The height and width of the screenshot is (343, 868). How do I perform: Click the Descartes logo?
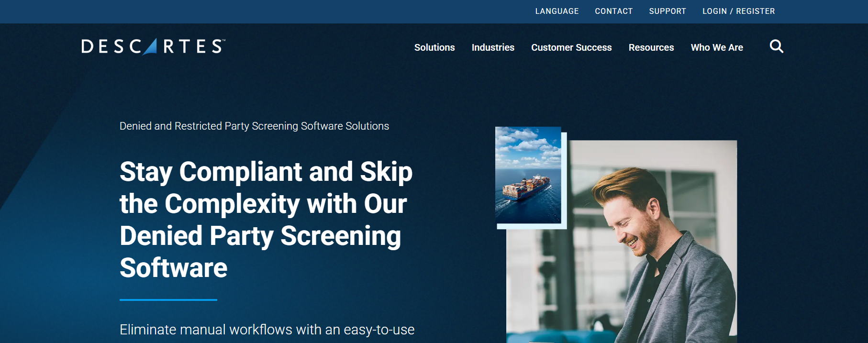pos(153,46)
